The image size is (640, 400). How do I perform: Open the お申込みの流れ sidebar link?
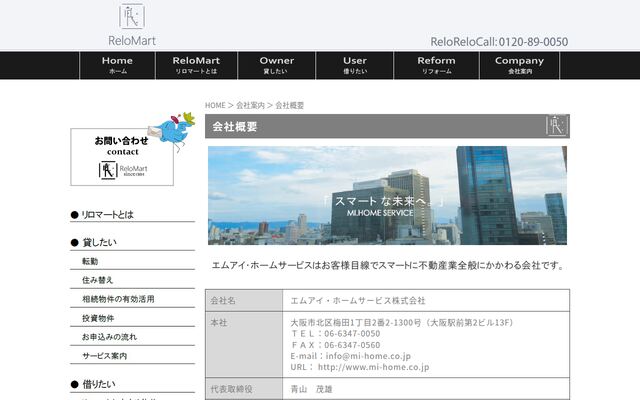pos(109,337)
